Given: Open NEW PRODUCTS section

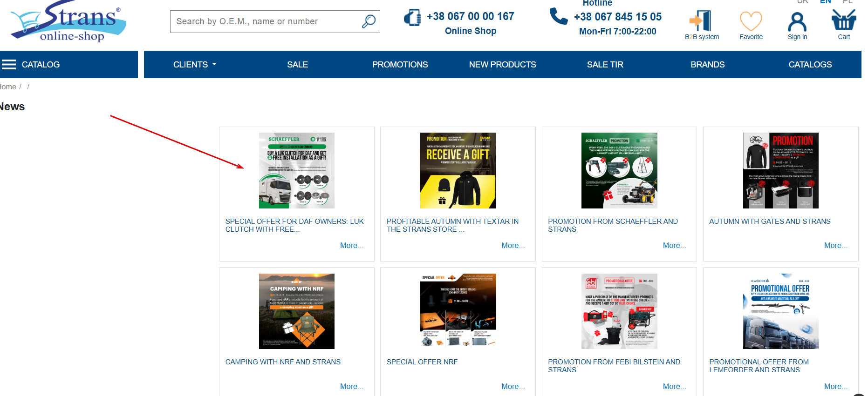Looking at the screenshot, I should (502, 65).
